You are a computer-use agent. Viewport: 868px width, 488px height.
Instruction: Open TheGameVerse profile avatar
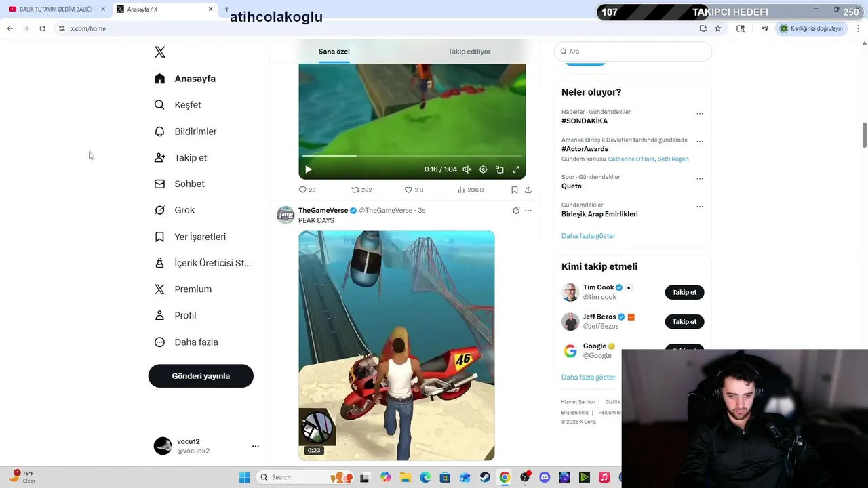(285, 215)
